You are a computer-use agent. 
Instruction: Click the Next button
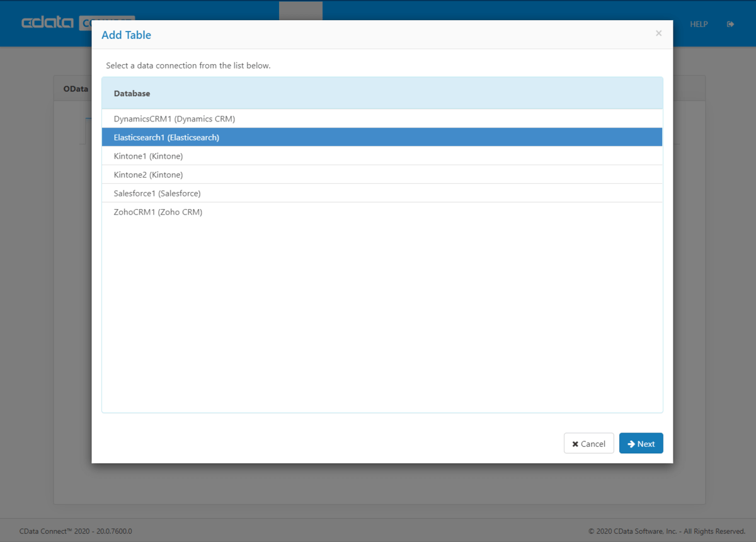point(641,443)
